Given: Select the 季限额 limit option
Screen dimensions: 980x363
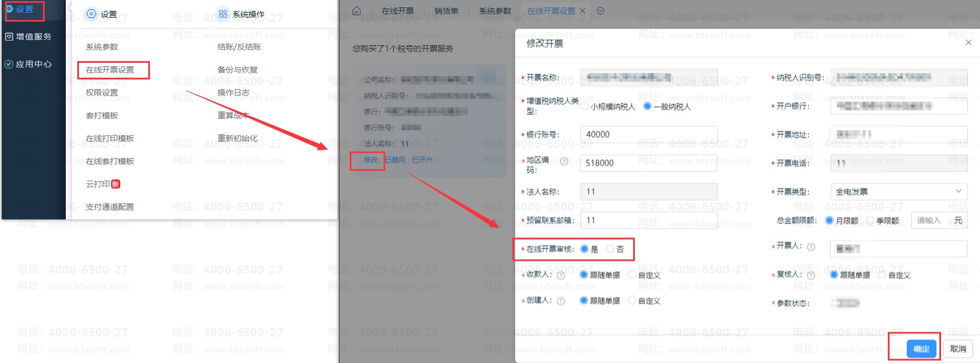Looking at the screenshot, I should [x=870, y=221].
